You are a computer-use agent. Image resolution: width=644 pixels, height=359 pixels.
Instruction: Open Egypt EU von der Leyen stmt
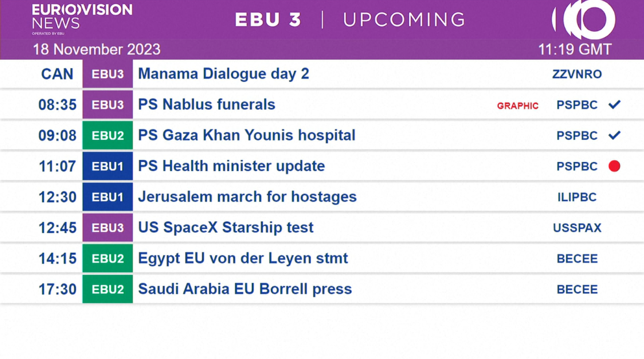tap(243, 258)
